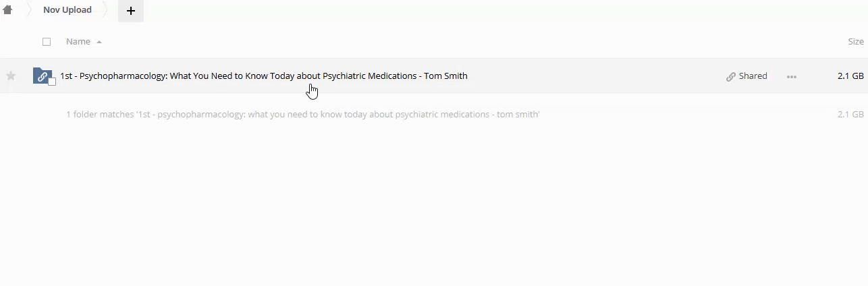Screen dimensions: 868x286
Task: Click the sort arrow next to Name
Action: (x=99, y=42)
